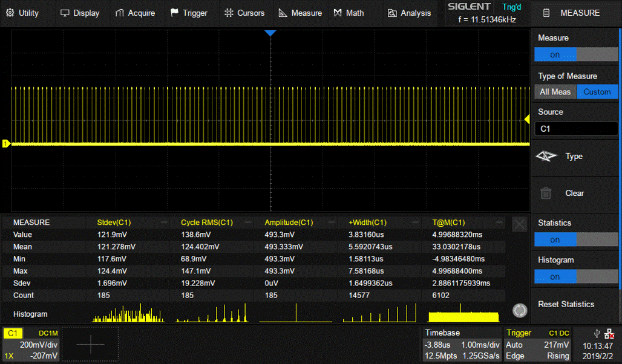Click the circular reset icon beside histograms
This screenshot has width=622, height=364.
click(x=519, y=310)
